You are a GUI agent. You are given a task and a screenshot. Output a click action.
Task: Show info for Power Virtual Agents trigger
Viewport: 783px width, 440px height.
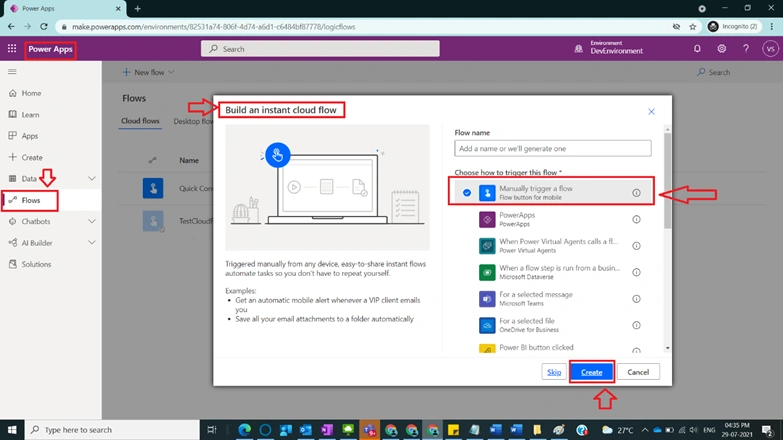636,246
